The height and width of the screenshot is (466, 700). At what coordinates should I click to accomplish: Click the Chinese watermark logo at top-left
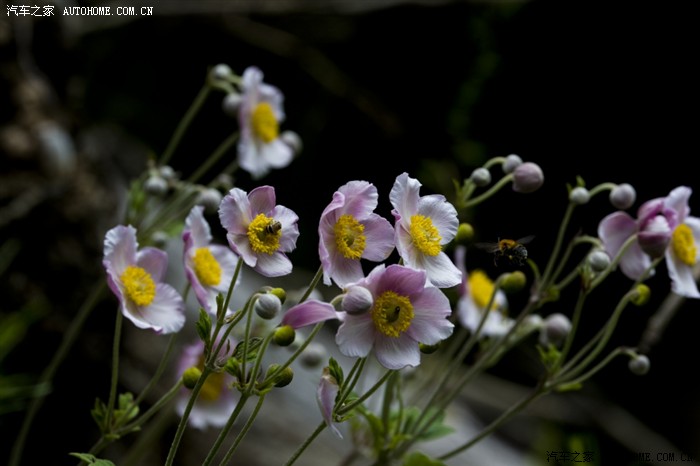click(x=30, y=11)
